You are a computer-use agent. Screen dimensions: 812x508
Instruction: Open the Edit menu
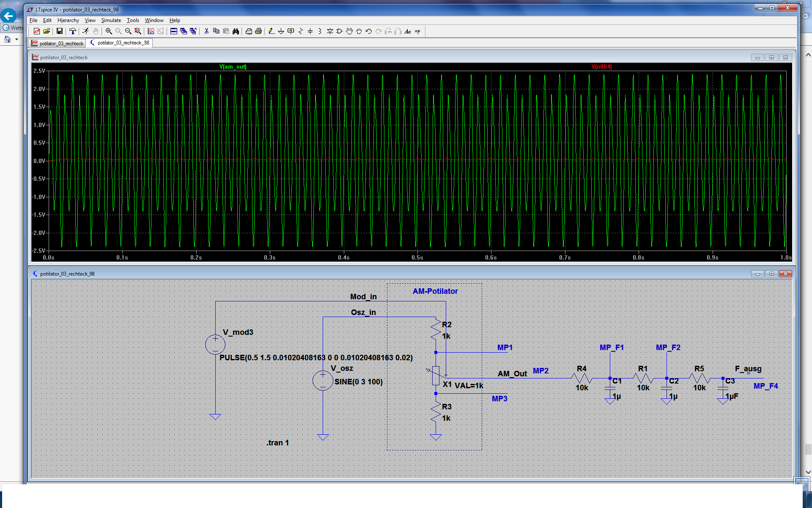point(47,20)
